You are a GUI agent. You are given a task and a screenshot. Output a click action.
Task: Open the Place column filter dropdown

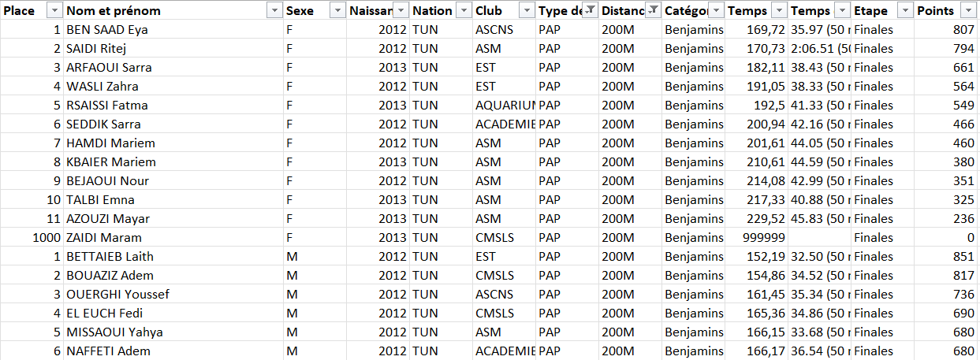54,10
